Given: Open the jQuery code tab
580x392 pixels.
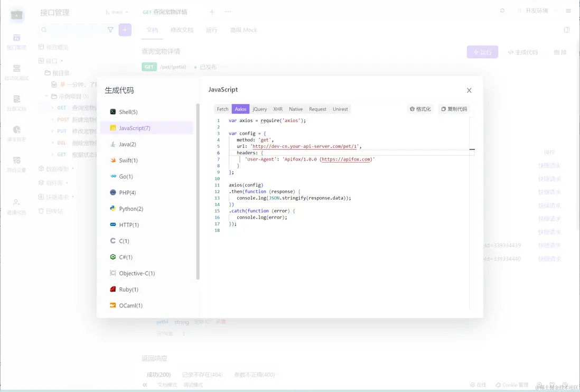Looking at the screenshot, I should 260,109.
